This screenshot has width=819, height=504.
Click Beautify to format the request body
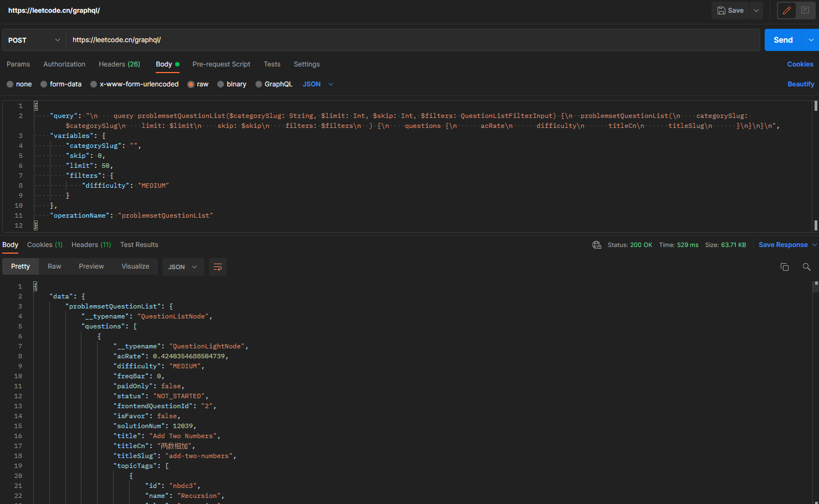click(801, 84)
